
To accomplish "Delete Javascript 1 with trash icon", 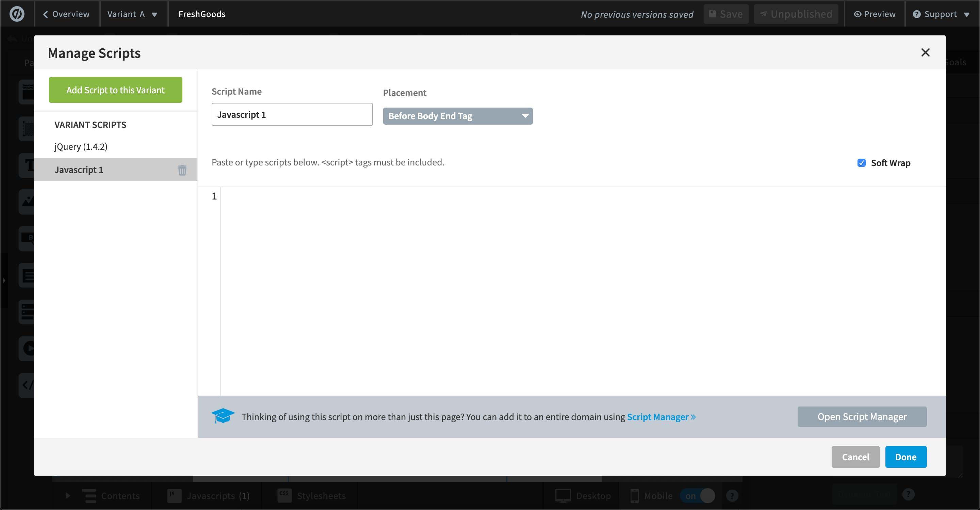I will pyautogui.click(x=182, y=170).
